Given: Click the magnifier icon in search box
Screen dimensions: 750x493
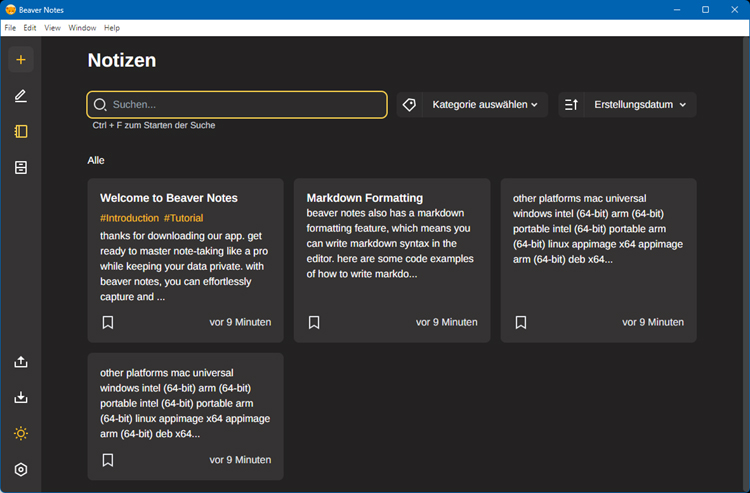Looking at the screenshot, I should coord(100,105).
